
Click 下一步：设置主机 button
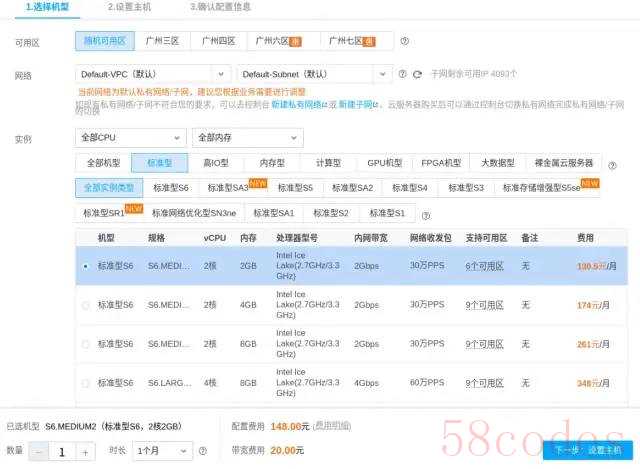(x=588, y=450)
